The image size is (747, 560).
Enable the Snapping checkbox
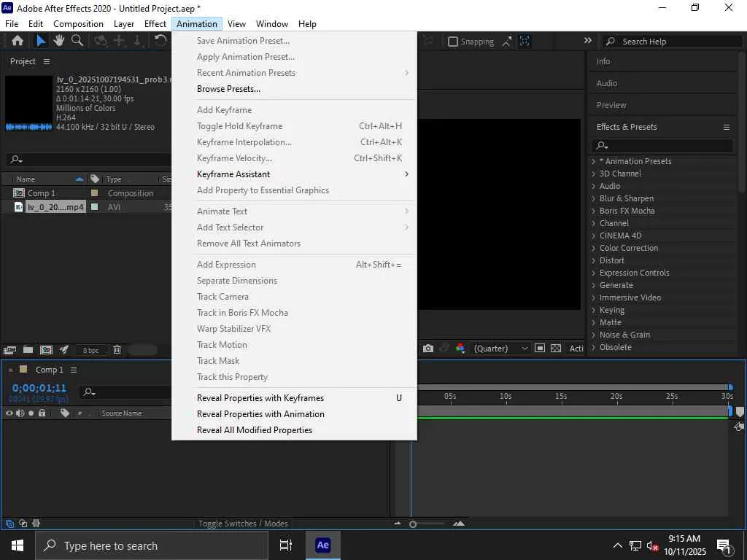click(453, 42)
